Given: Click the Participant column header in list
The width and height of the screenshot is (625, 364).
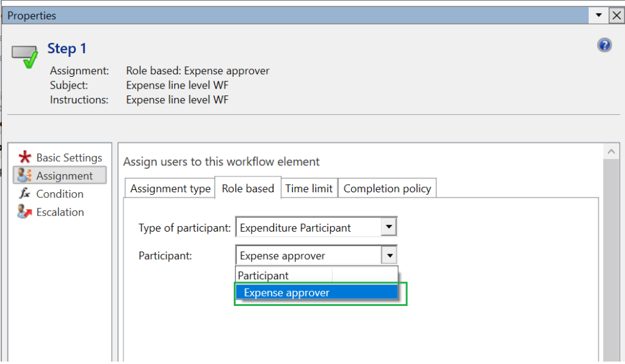Looking at the screenshot, I should (x=263, y=275).
